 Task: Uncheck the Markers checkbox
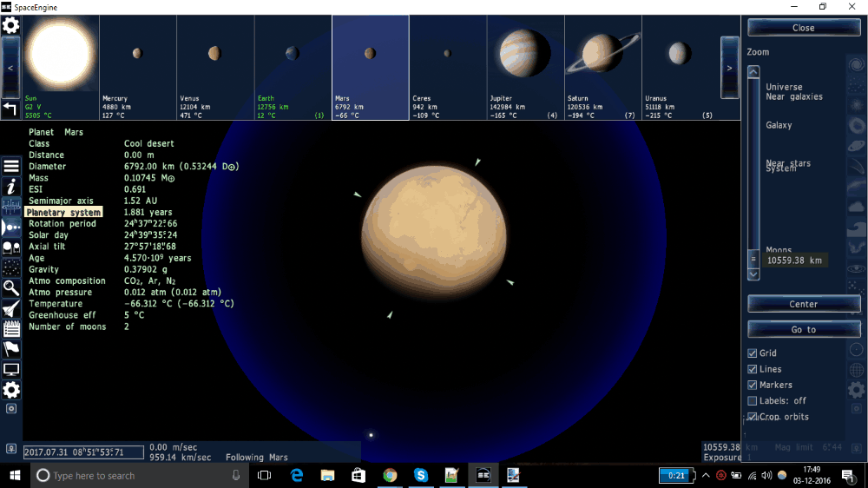(x=752, y=385)
